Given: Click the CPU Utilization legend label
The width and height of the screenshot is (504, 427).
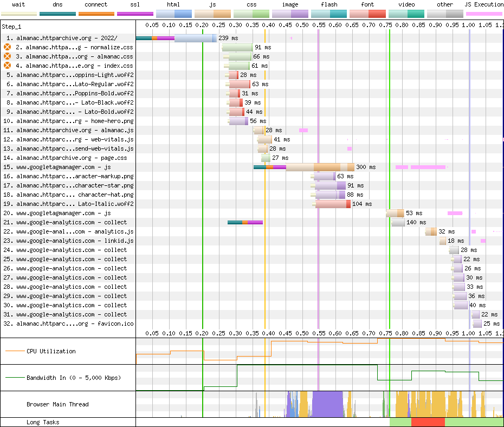Looking at the screenshot, I should (x=51, y=351).
